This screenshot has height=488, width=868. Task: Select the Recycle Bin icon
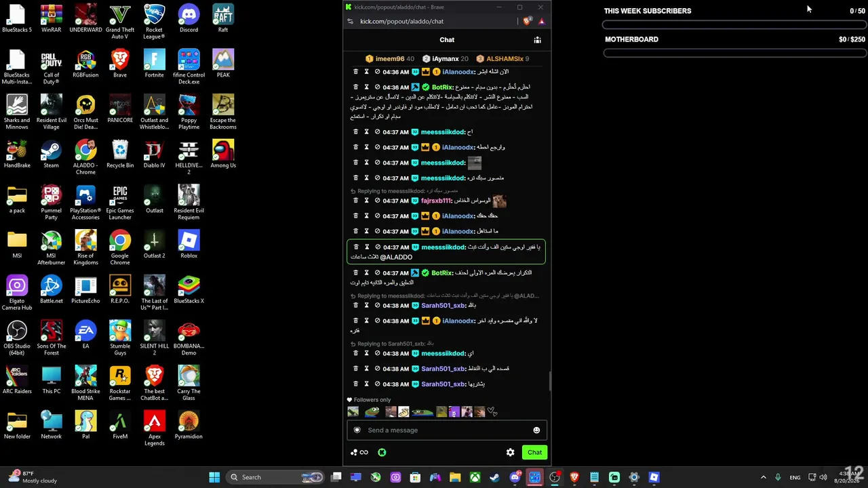click(120, 155)
